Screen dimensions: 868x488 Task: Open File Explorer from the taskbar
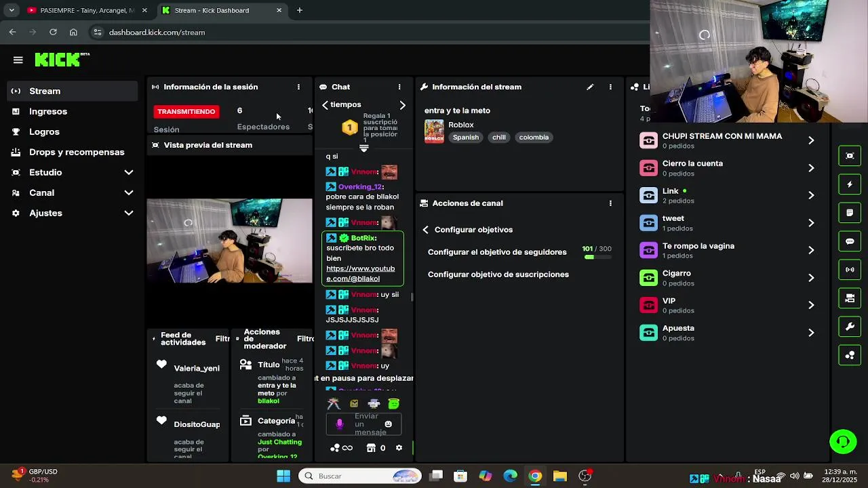click(x=560, y=476)
